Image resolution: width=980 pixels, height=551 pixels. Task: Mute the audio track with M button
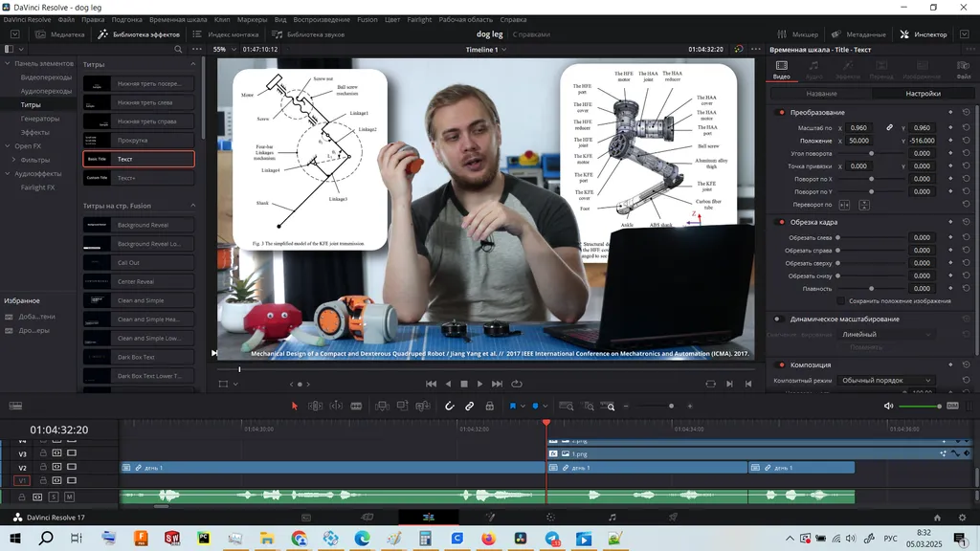pyautogui.click(x=69, y=496)
